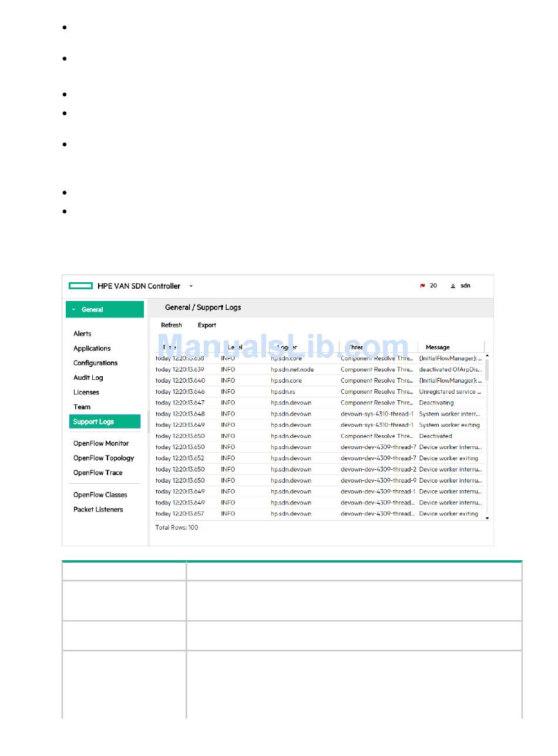Click the red alerts flag icon
Viewport: 558px width, 756px height.
pyautogui.click(x=422, y=286)
